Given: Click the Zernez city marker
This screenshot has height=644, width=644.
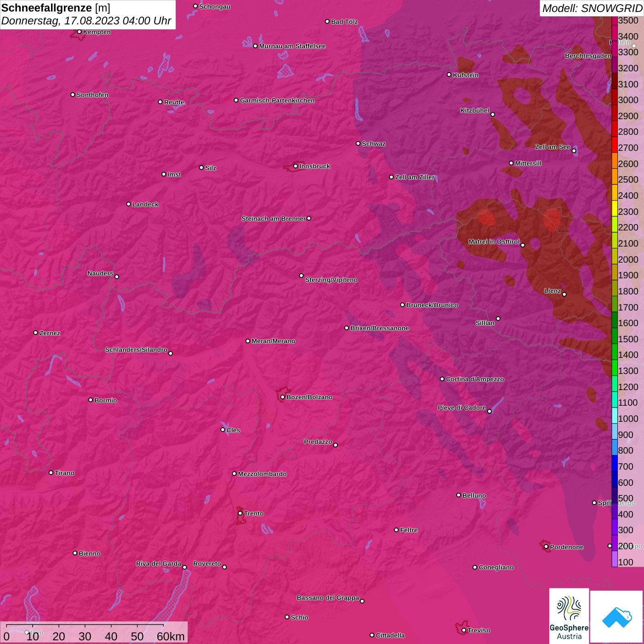Looking at the screenshot, I should (35, 333).
